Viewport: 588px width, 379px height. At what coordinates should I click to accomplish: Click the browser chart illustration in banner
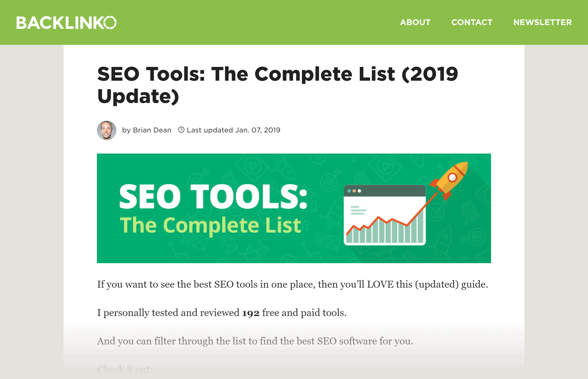385,215
